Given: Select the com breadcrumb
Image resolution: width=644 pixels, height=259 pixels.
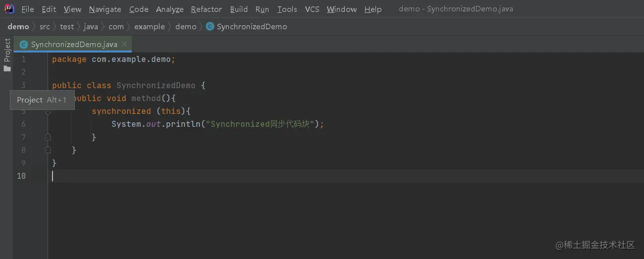Looking at the screenshot, I should (116, 27).
